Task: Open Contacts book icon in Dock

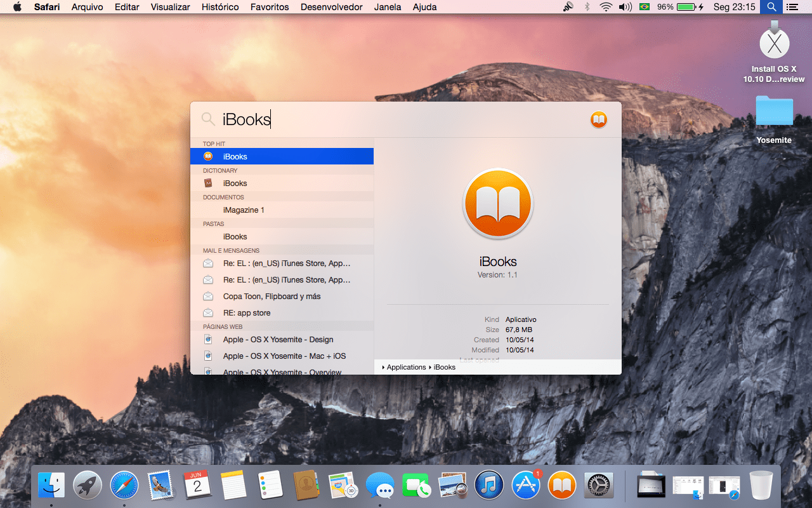Action: pos(307,486)
